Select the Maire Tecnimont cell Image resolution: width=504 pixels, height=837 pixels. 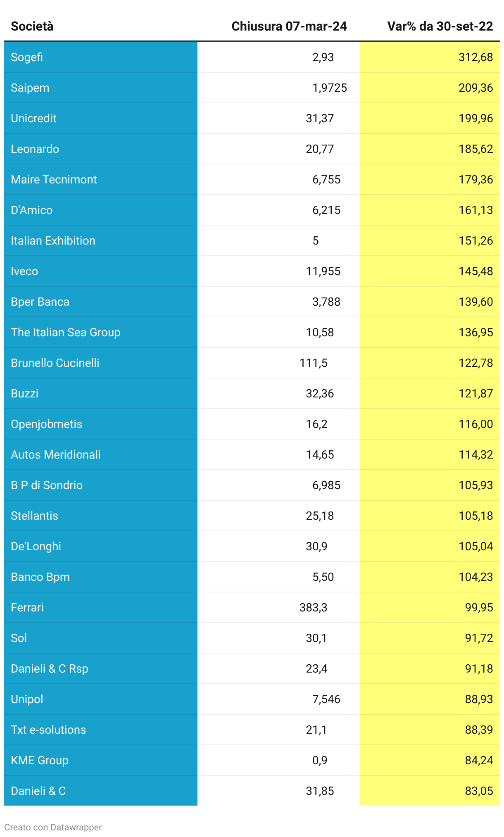(x=54, y=179)
